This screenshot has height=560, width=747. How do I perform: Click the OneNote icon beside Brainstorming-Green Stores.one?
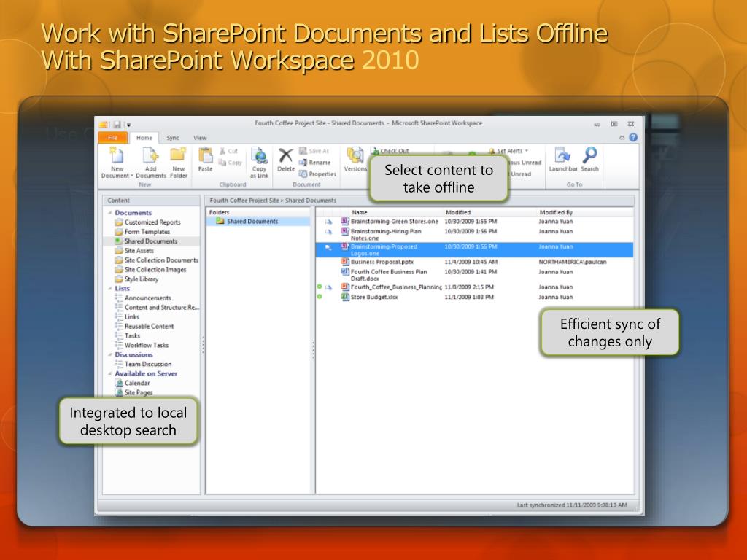(x=345, y=221)
